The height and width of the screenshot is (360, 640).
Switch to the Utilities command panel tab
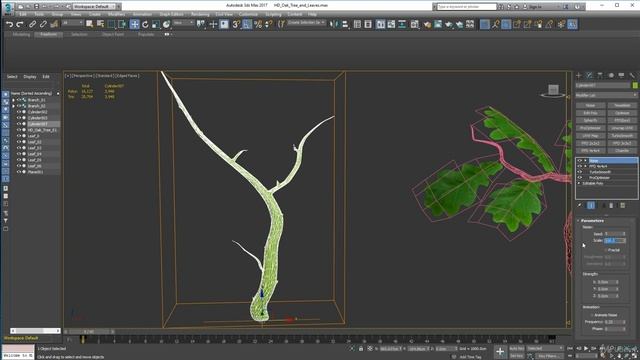click(x=632, y=76)
